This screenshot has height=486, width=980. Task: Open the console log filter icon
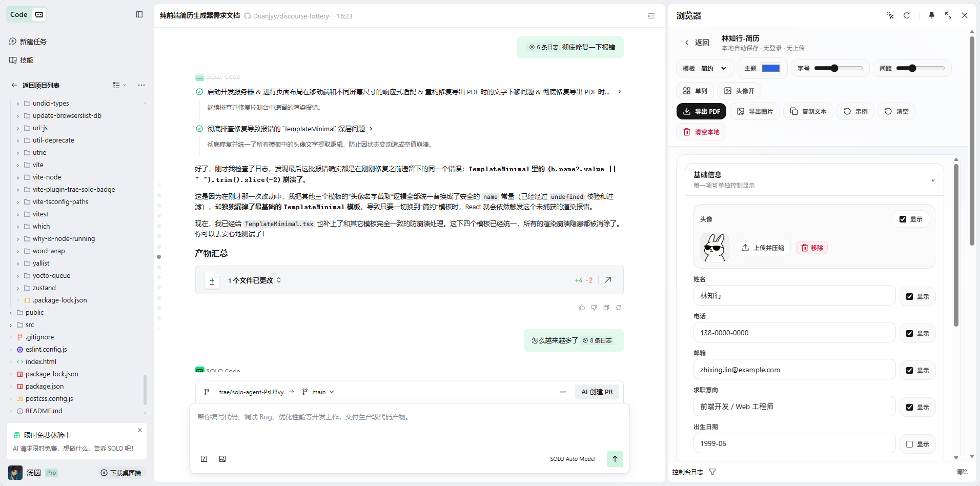click(712, 472)
